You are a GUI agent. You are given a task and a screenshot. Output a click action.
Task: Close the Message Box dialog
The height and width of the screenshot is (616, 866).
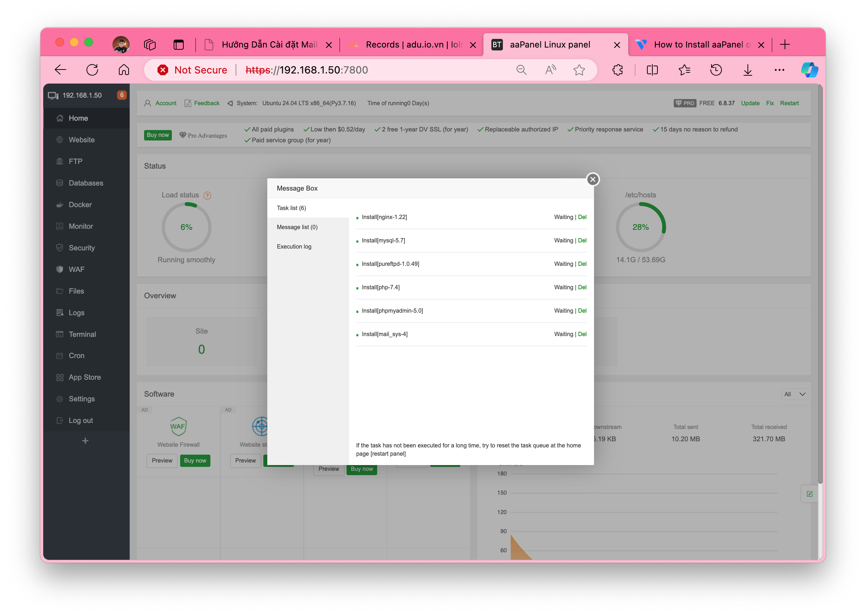pos(593,179)
